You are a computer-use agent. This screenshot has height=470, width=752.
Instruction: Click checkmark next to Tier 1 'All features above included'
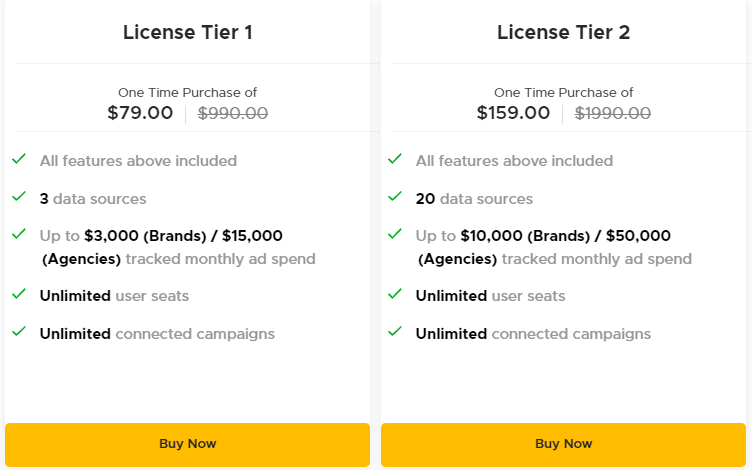pyautogui.click(x=19, y=159)
